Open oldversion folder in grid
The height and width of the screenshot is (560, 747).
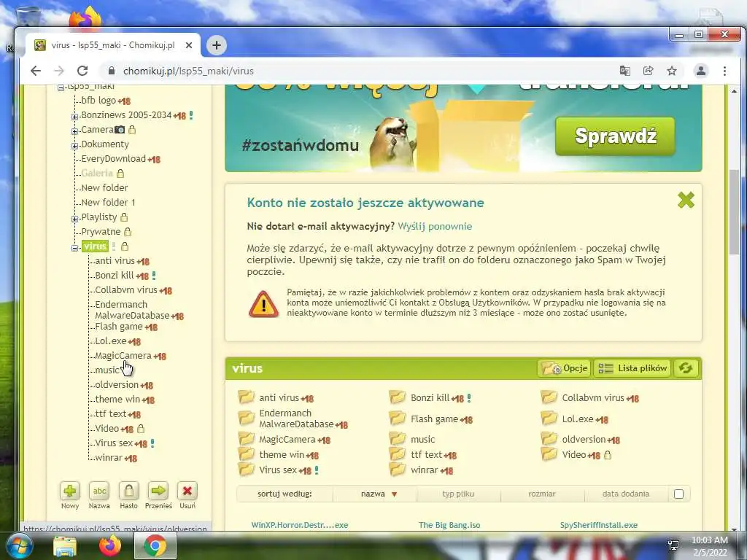click(584, 439)
